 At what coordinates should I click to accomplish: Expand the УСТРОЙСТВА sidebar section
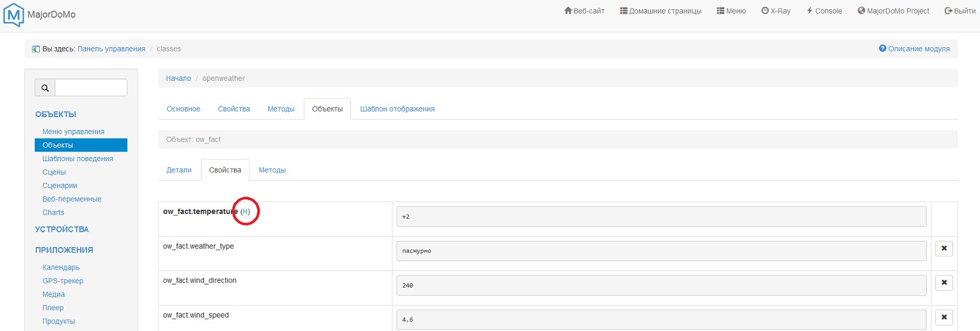point(62,229)
